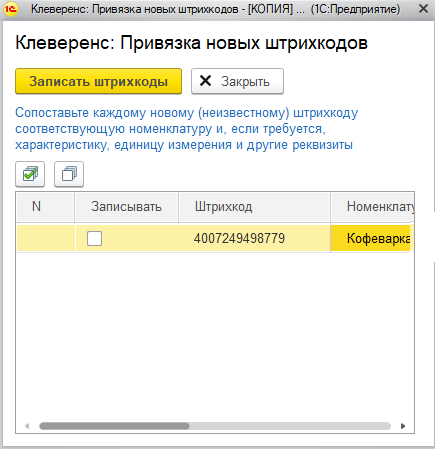Toggle Записывать checkbox for barcode 4007249498779

94,239
